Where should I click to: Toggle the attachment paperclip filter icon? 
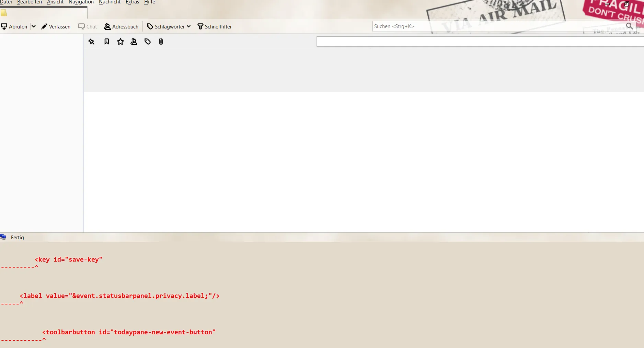pos(161,41)
